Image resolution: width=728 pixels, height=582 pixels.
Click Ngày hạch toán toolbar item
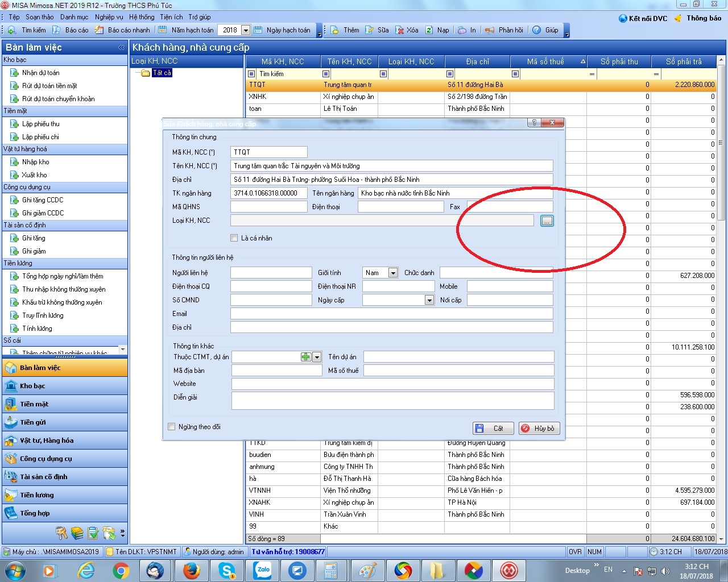point(282,30)
